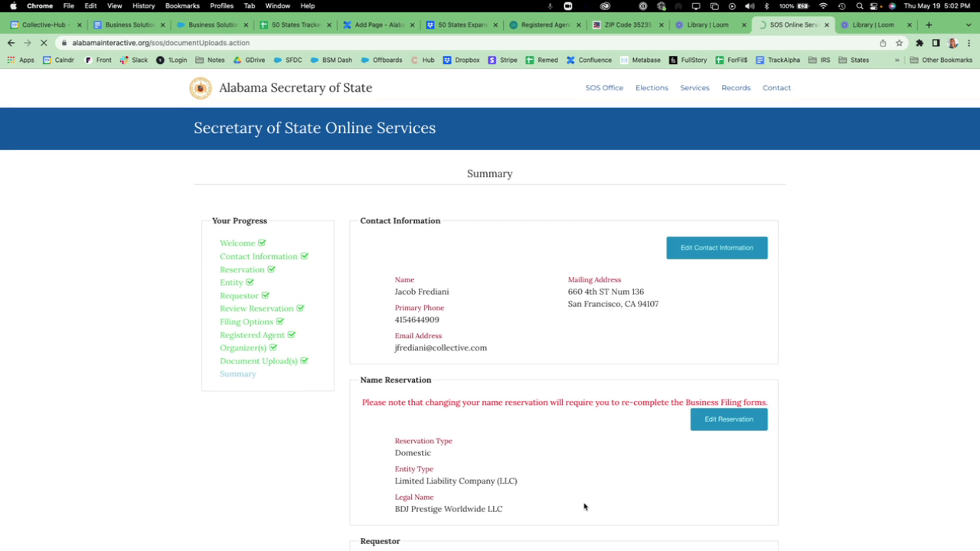This screenshot has width=980, height=551.
Task: Switch to the Registered Agent tab
Action: [544, 24]
